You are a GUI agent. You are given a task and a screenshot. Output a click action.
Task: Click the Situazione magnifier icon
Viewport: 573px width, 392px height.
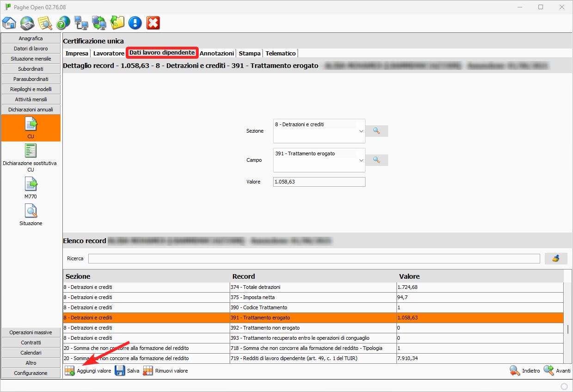31,212
